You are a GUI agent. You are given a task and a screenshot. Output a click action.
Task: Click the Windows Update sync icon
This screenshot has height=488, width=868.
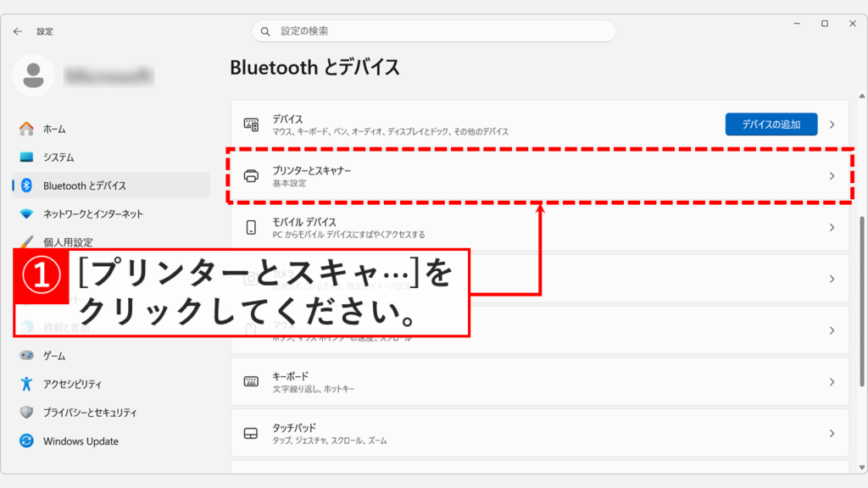coord(26,441)
